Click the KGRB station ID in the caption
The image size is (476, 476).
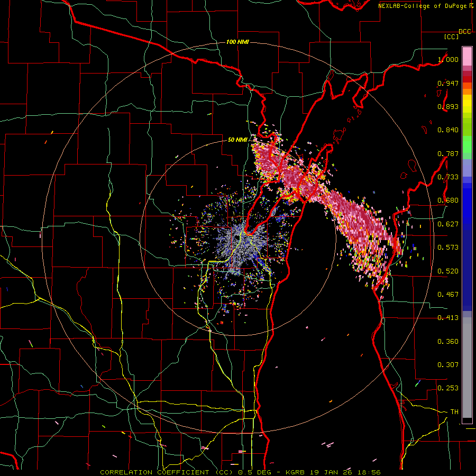click(x=295, y=472)
